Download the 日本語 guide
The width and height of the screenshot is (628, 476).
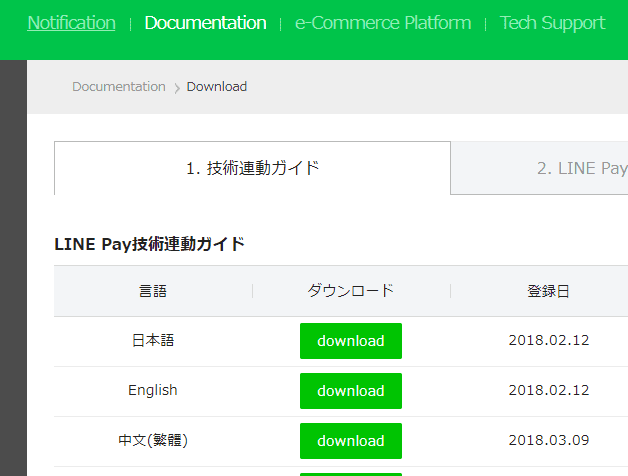pos(351,341)
